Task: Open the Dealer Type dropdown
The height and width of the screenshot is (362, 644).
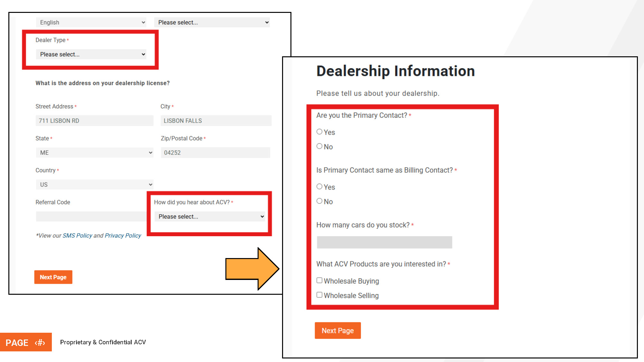Action: tap(91, 54)
